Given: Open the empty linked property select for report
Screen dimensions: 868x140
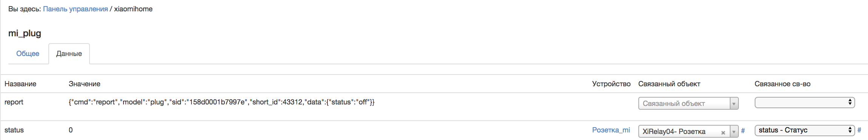Looking at the screenshot, I should [x=805, y=102].
